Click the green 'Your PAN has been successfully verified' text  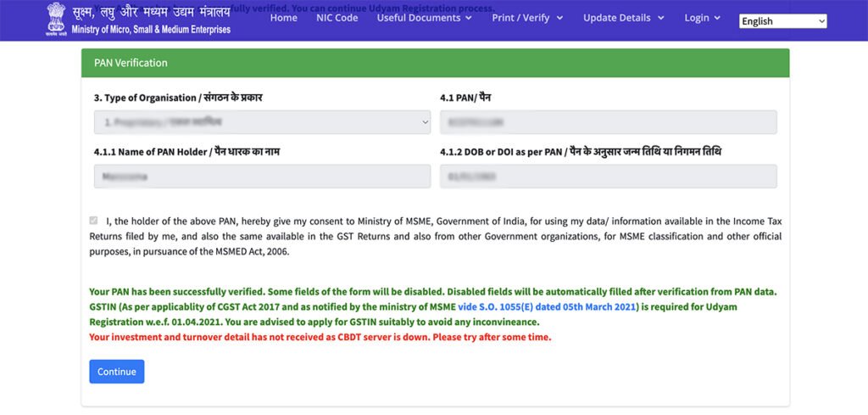[x=176, y=291]
